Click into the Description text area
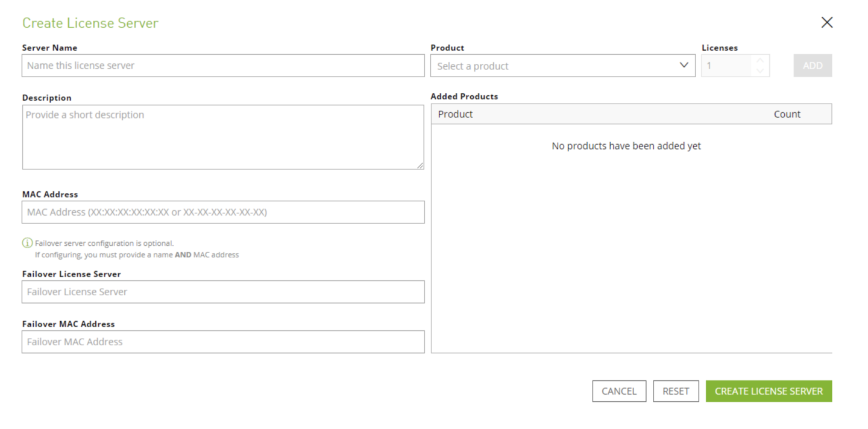Image resolution: width=868 pixels, height=429 pixels. 223,137
